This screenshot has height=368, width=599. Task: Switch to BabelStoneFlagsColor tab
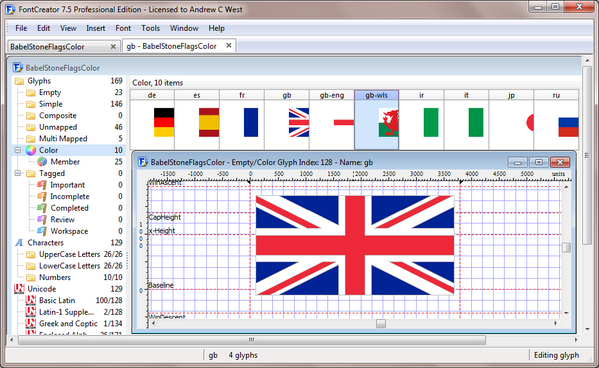pyautogui.click(x=63, y=47)
